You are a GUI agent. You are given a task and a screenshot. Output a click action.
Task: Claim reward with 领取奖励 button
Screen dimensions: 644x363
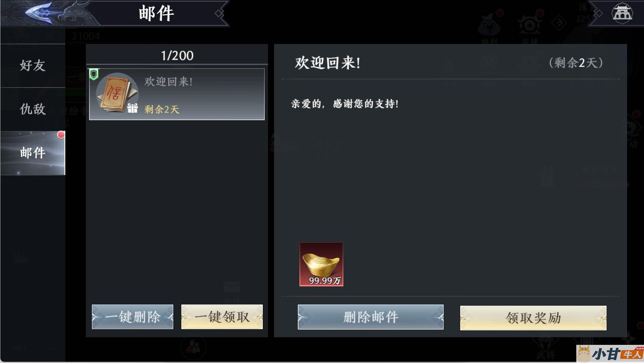click(x=533, y=318)
